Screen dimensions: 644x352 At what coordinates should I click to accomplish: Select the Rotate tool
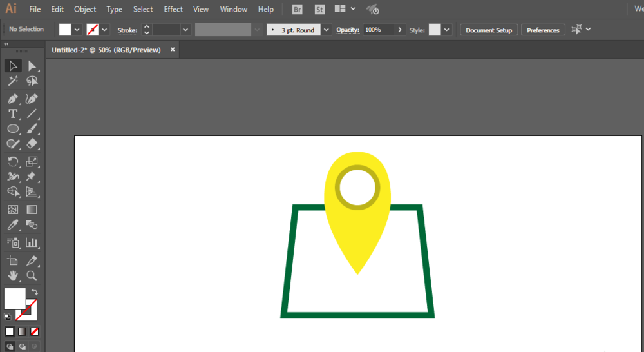13,161
